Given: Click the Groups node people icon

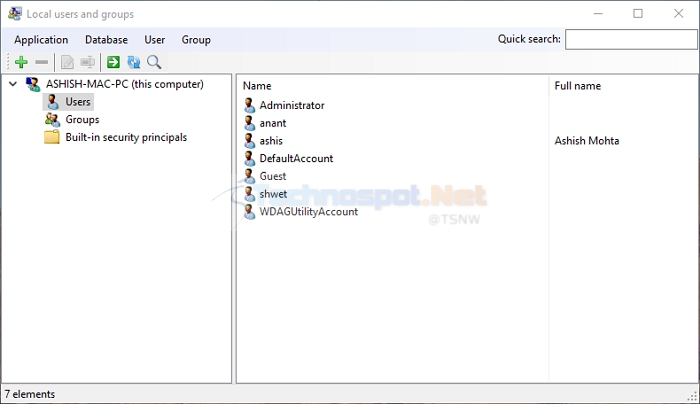Looking at the screenshot, I should [52, 120].
